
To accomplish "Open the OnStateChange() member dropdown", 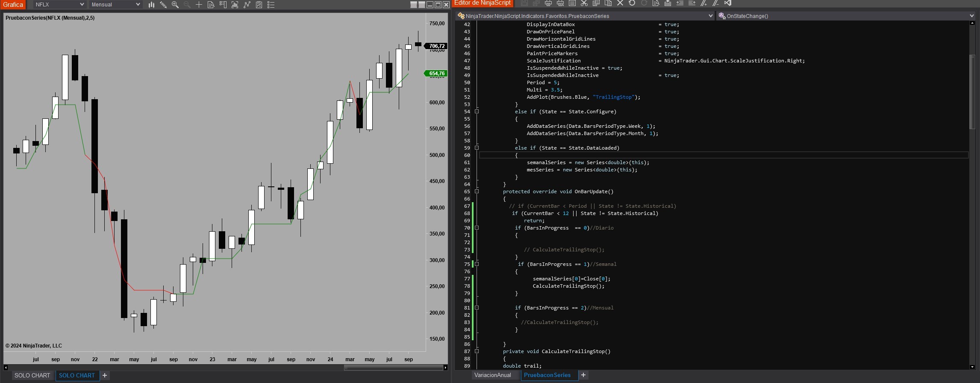I will click(845, 16).
